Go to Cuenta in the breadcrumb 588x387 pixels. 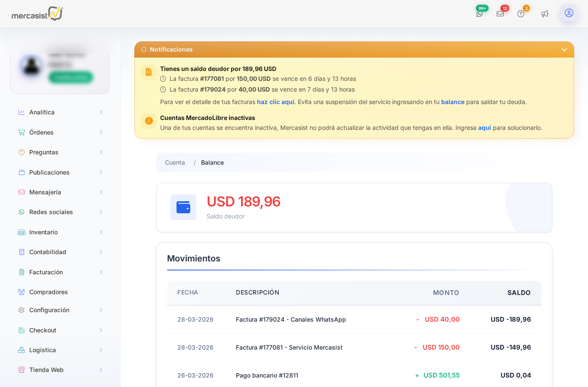(x=175, y=163)
